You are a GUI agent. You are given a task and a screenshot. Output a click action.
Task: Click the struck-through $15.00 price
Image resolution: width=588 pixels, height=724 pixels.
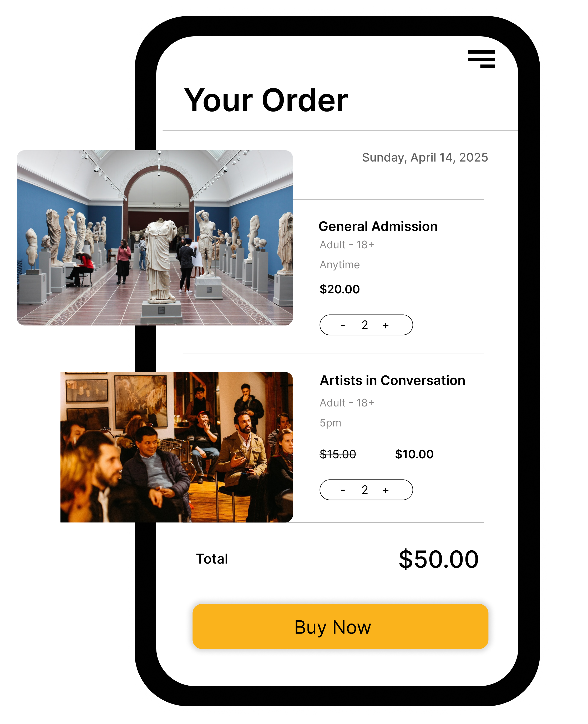click(x=338, y=454)
